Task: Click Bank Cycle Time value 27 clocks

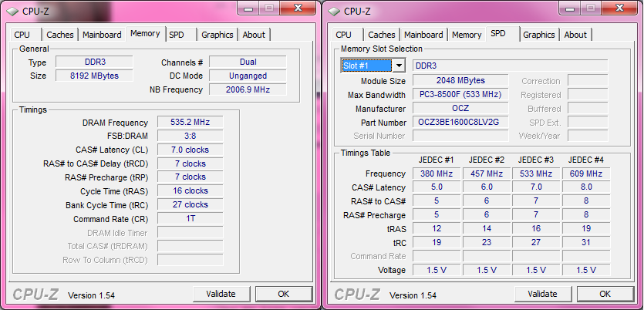Action: coord(191,204)
